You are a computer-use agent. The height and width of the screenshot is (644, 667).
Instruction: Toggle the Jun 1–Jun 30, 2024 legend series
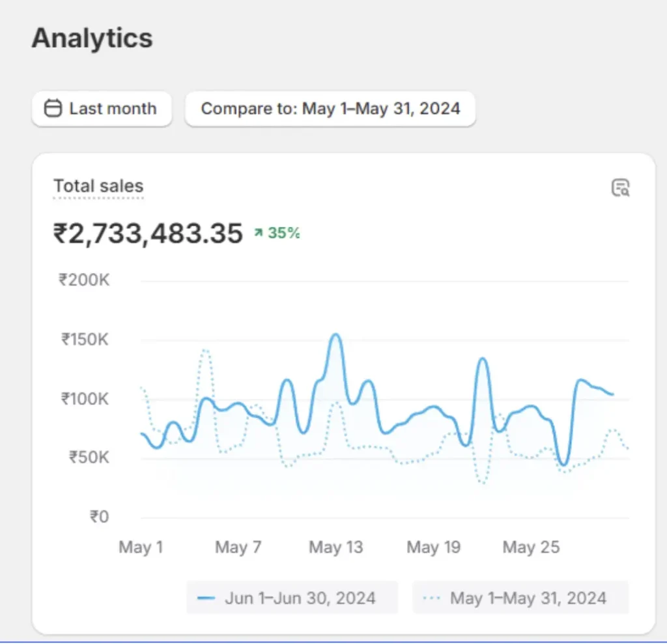click(x=292, y=598)
